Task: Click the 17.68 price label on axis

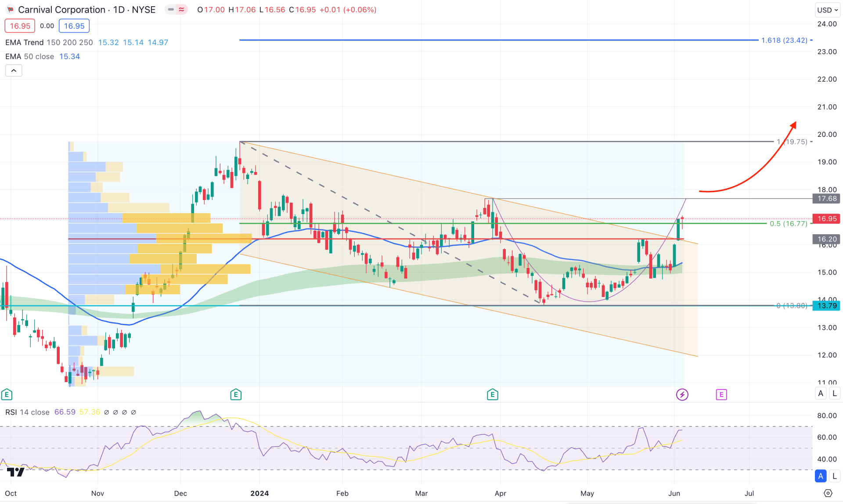Action: point(827,199)
